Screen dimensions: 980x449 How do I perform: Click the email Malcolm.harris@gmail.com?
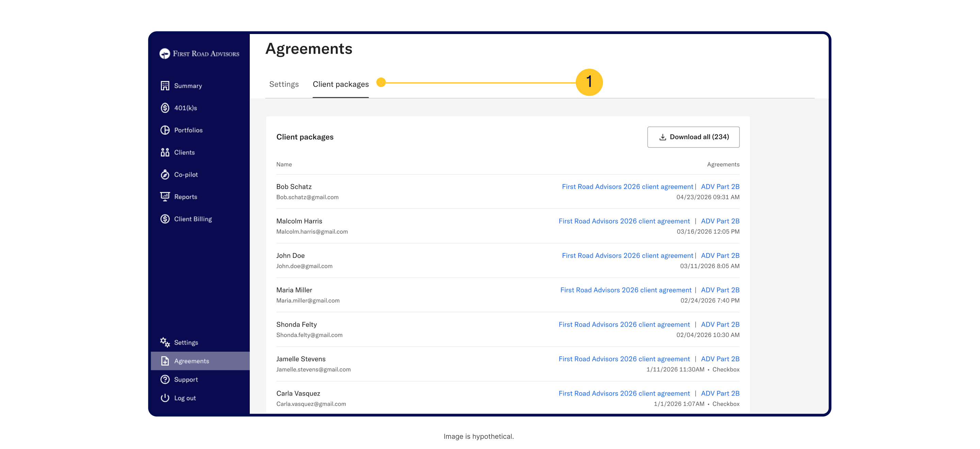312,232
